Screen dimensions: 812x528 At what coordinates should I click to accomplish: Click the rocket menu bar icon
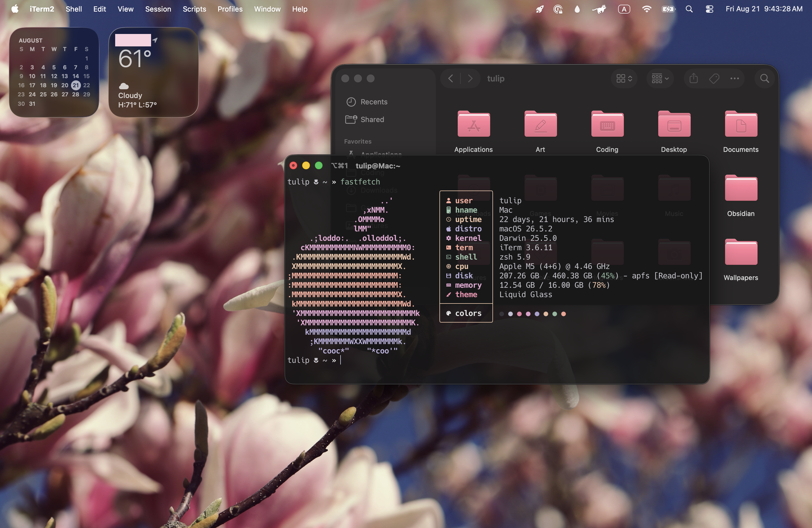pos(539,9)
